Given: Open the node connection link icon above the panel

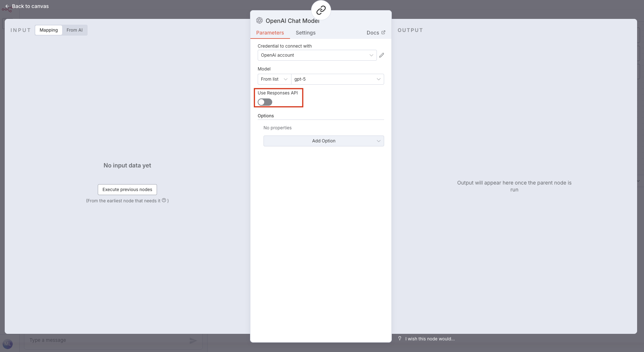Looking at the screenshot, I should coord(320,10).
